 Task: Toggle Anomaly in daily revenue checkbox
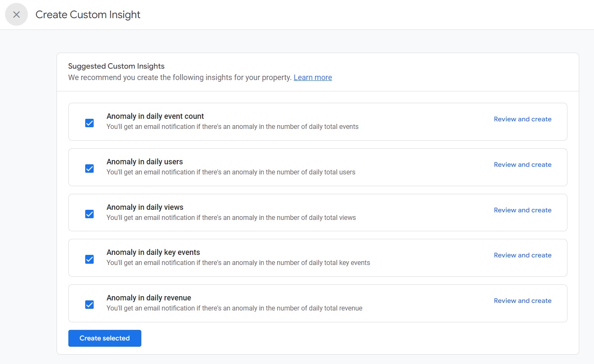89,305
